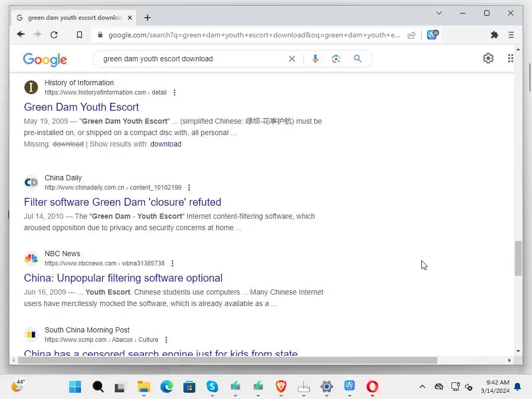Open the Google Translate extension icon

pos(433,35)
